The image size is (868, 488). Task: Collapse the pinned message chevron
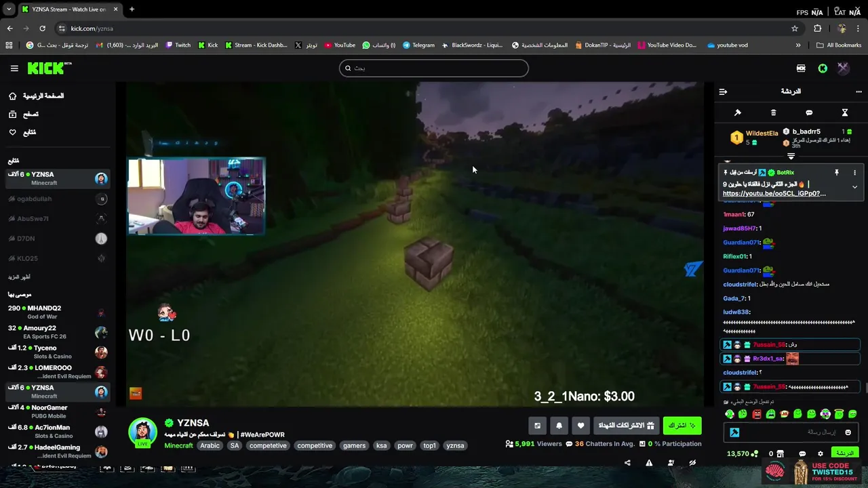pos(854,187)
